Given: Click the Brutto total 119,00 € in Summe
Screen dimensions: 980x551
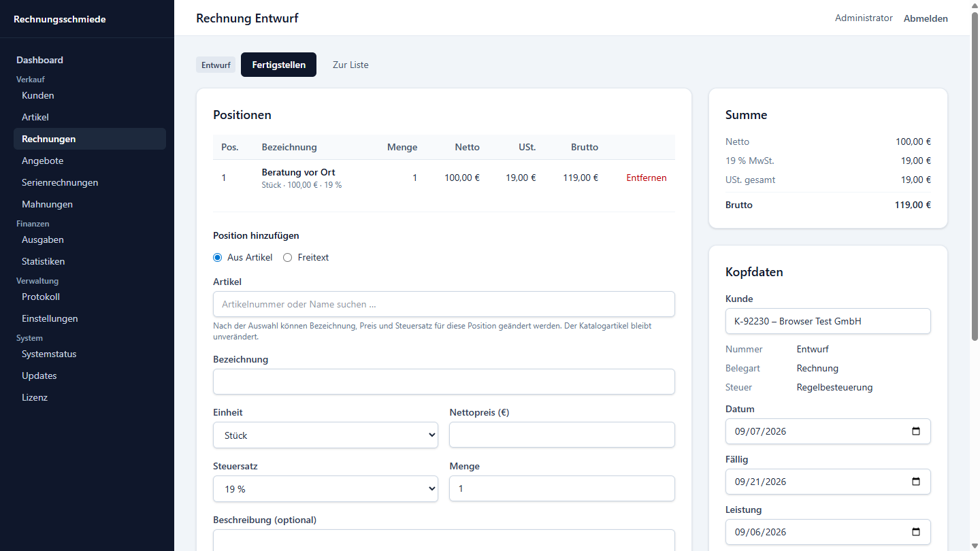Looking at the screenshot, I should 913,205.
